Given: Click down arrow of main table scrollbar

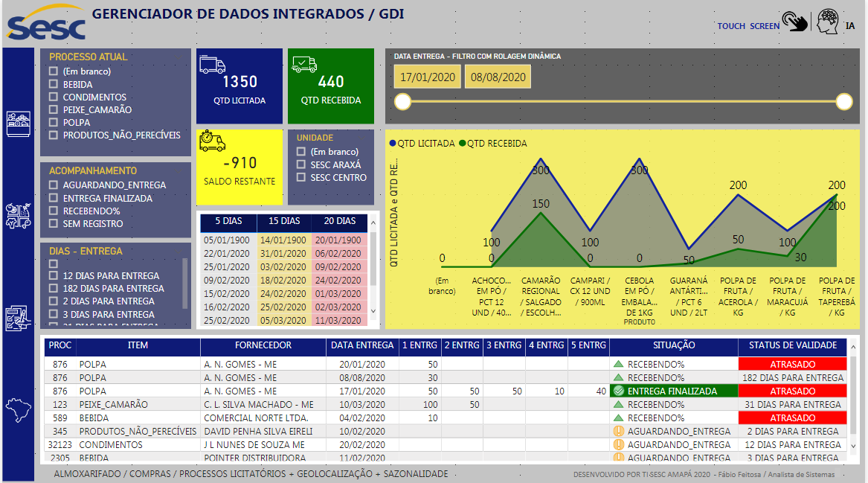Looking at the screenshot, I should [853, 446].
